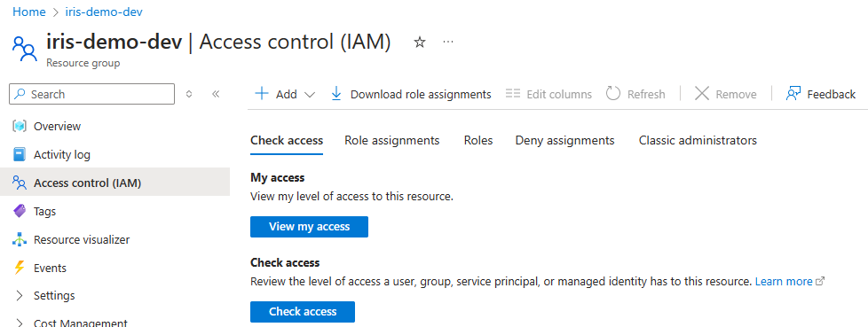Favorite this page with the star icon
Image resolution: width=868 pixels, height=327 pixels.
pos(420,42)
